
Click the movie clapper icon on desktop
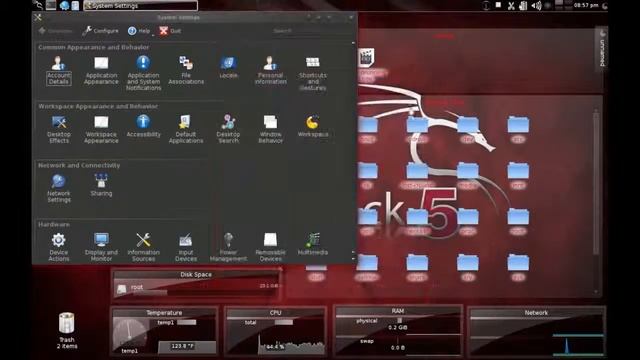[366, 58]
